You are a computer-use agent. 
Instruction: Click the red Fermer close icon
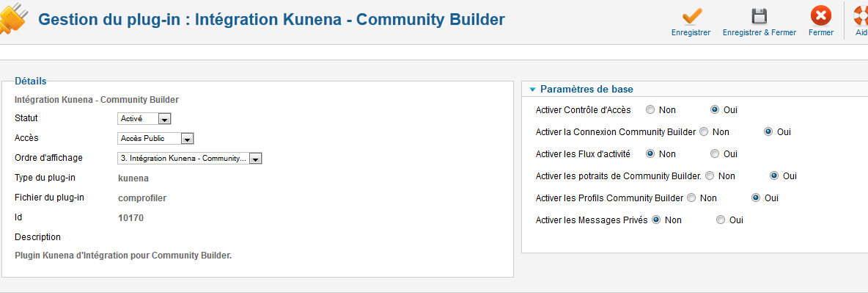[x=821, y=15]
